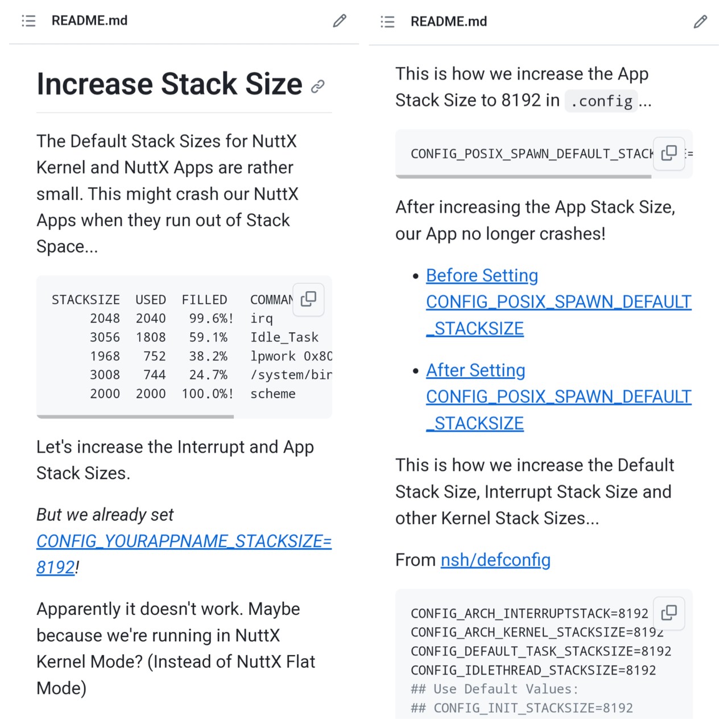
Task: Open the CONFIG_YOURAPPNAME_STACKSIZE=8192 link
Action: (x=183, y=541)
